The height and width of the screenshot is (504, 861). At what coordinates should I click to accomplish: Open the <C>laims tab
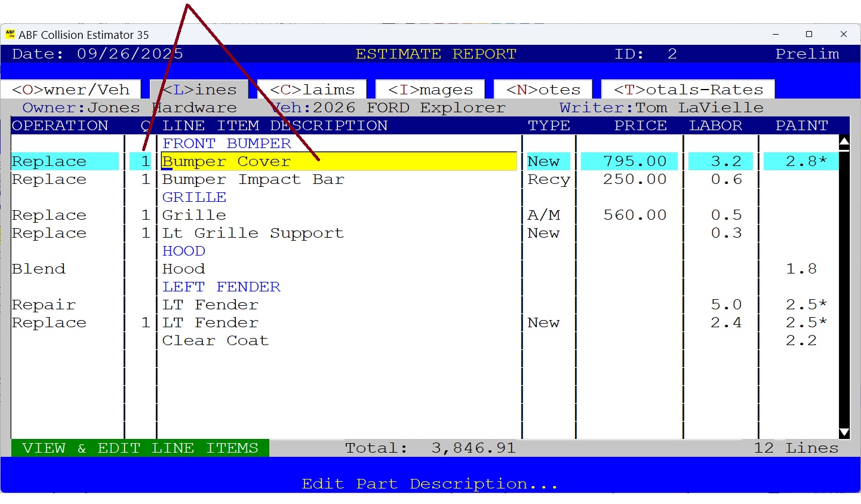310,89
